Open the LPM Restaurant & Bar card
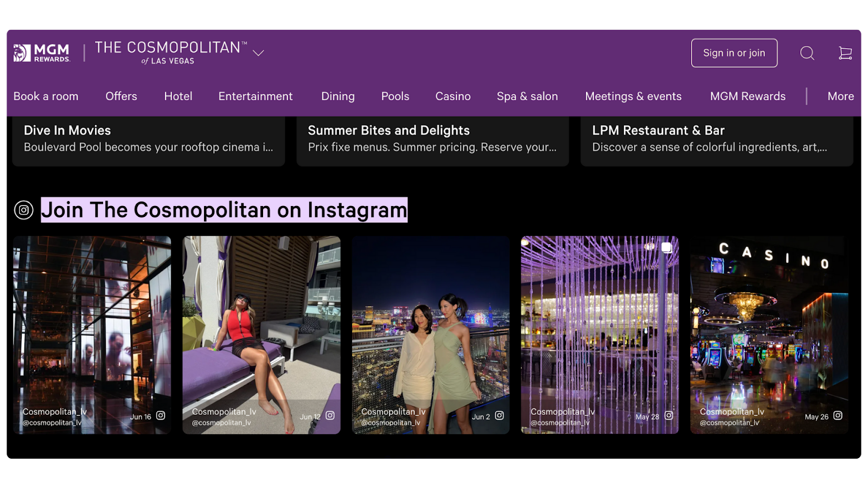This screenshot has height=488, width=868. pos(717,141)
